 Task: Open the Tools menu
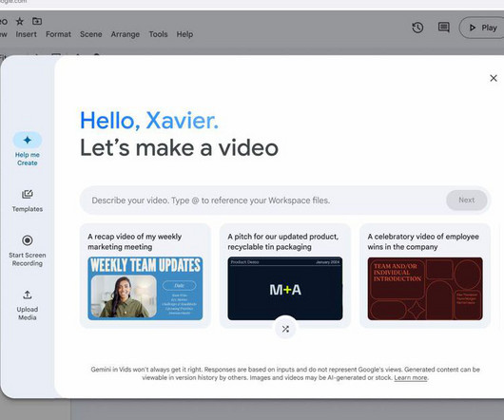(x=158, y=34)
